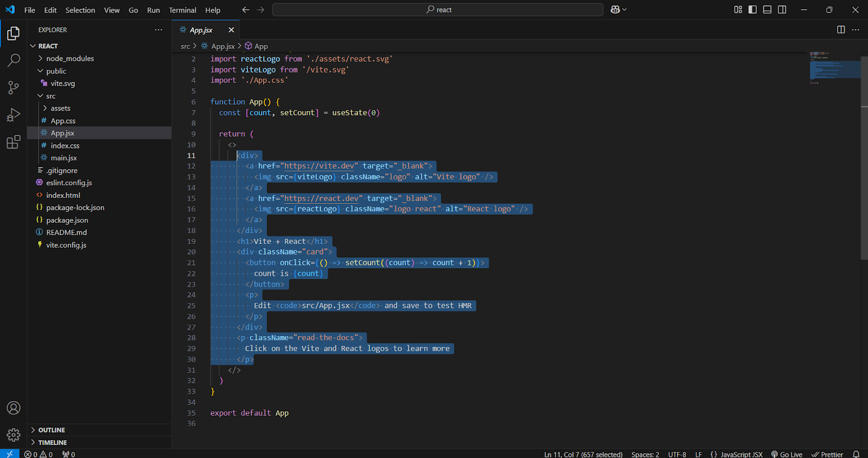Change the LF end of line sequence

(x=698, y=454)
